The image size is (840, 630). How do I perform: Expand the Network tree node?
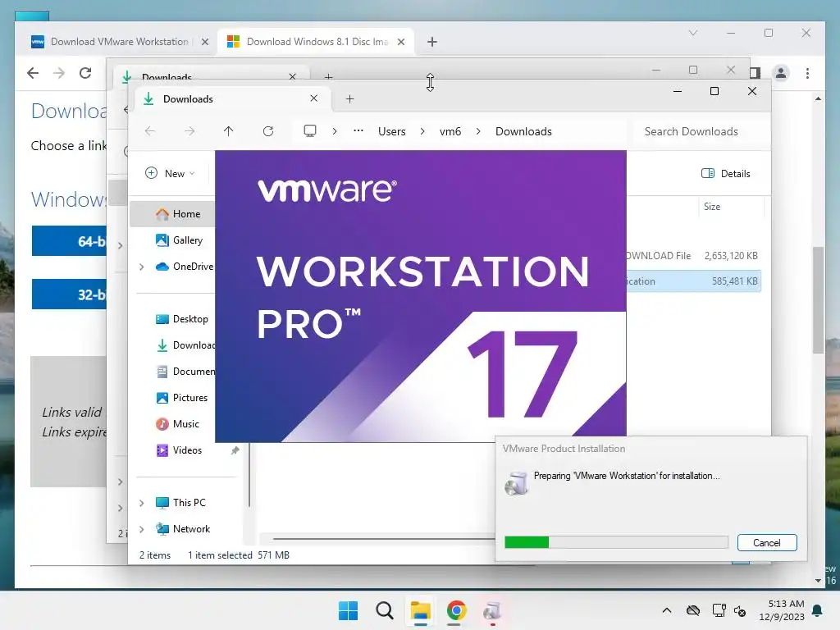click(x=141, y=529)
